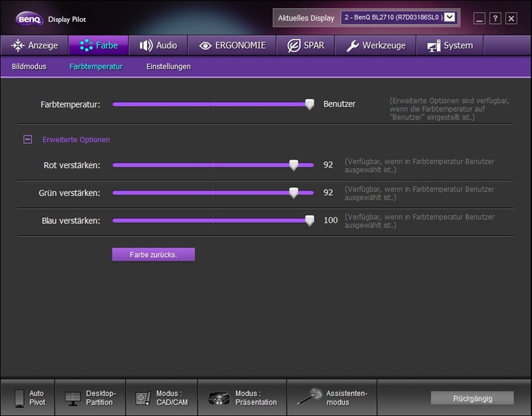This screenshot has height=416, width=532.
Task: Go to the Werkzeuge tab
Action: point(376,45)
